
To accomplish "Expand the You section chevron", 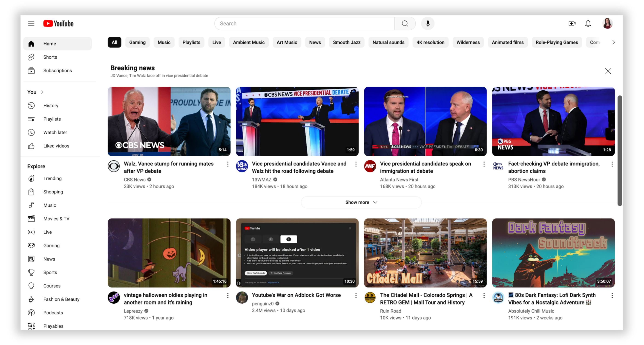I will 42,92.
